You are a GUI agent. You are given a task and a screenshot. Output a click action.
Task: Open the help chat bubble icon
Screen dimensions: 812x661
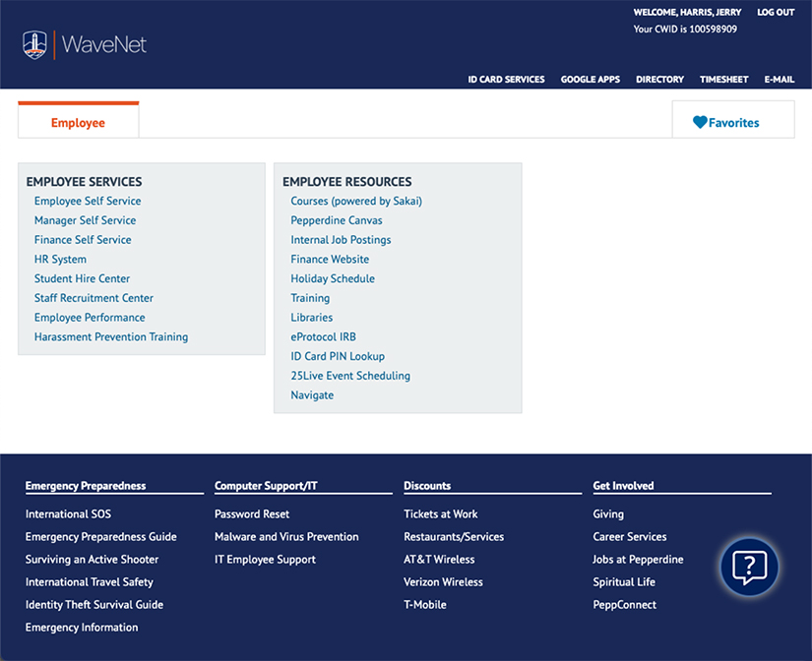click(x=749, y=567)
